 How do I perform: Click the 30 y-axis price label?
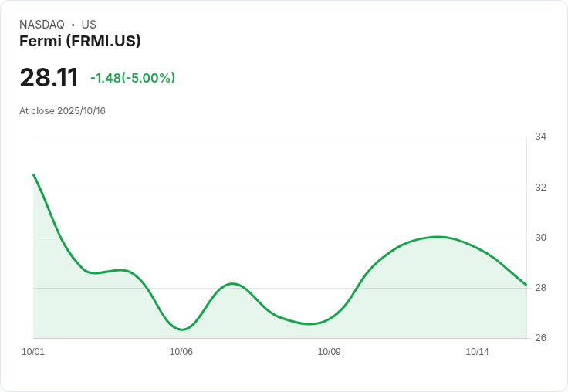[x=540, y=238]
